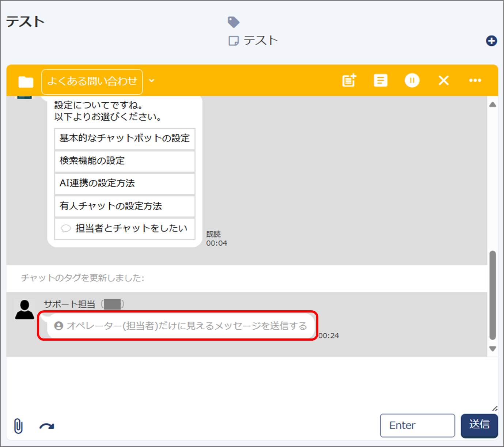This screenshot has height=447, width=504.
Task: Select 基本的なチャットボットの設定 option
Action: pos(125,139)
